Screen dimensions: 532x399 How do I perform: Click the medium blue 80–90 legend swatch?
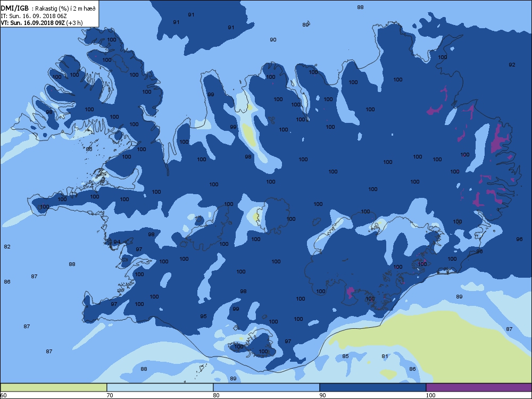[267, 387]
